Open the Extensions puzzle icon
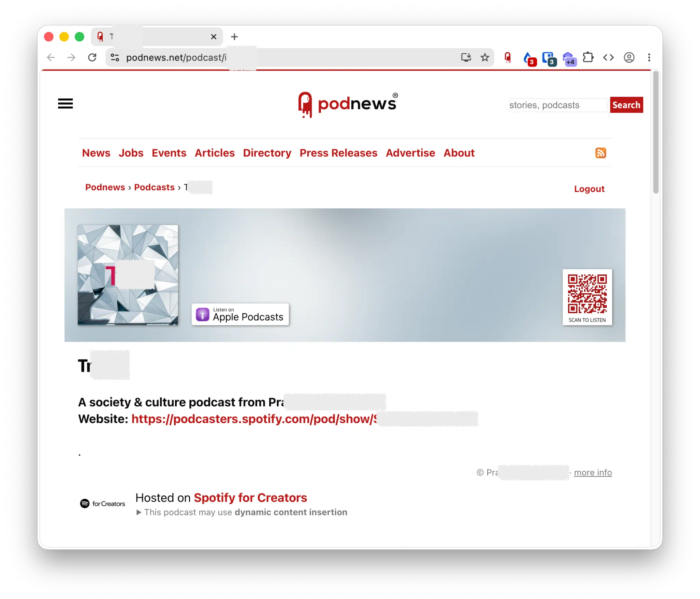 (588, 57)
